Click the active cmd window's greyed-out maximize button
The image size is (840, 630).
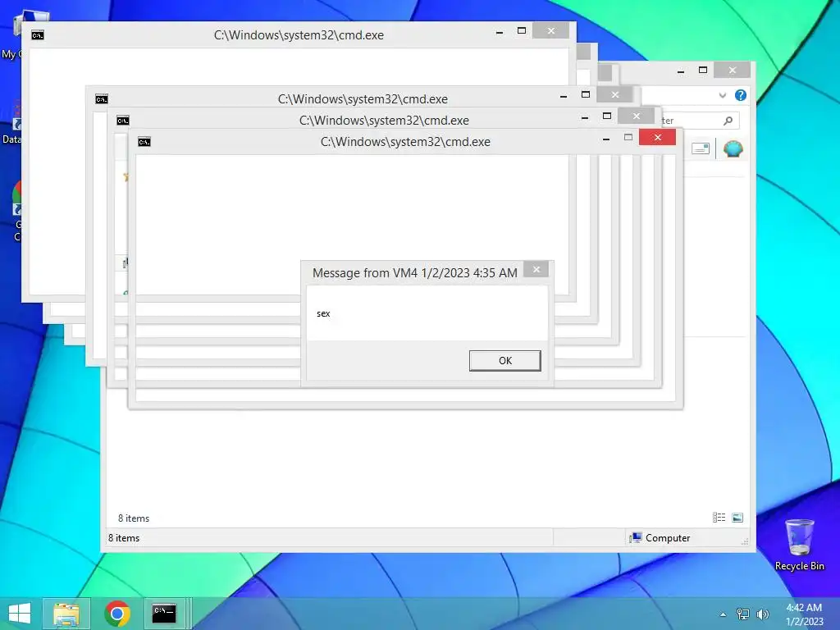tap(628, 138)
